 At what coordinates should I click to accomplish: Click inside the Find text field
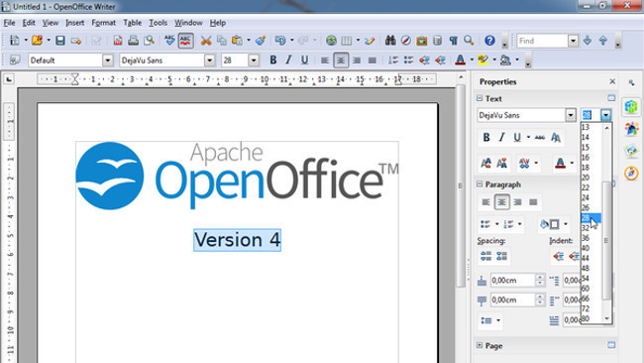542,41
